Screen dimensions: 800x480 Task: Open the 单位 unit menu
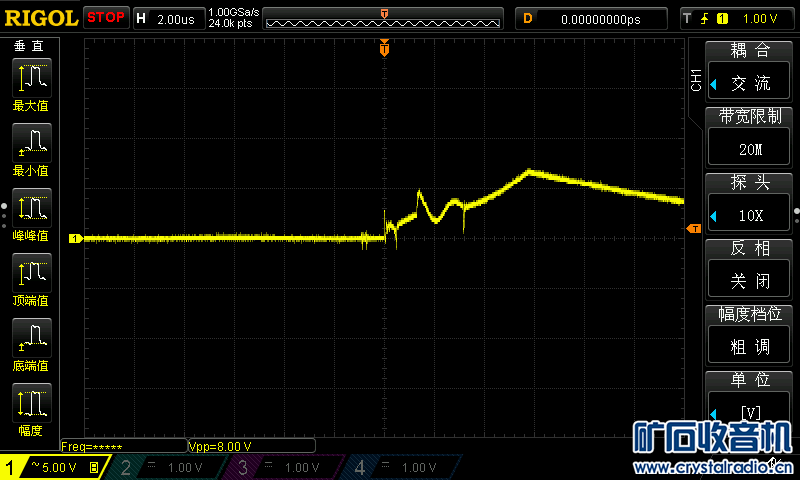click(749, 380)
